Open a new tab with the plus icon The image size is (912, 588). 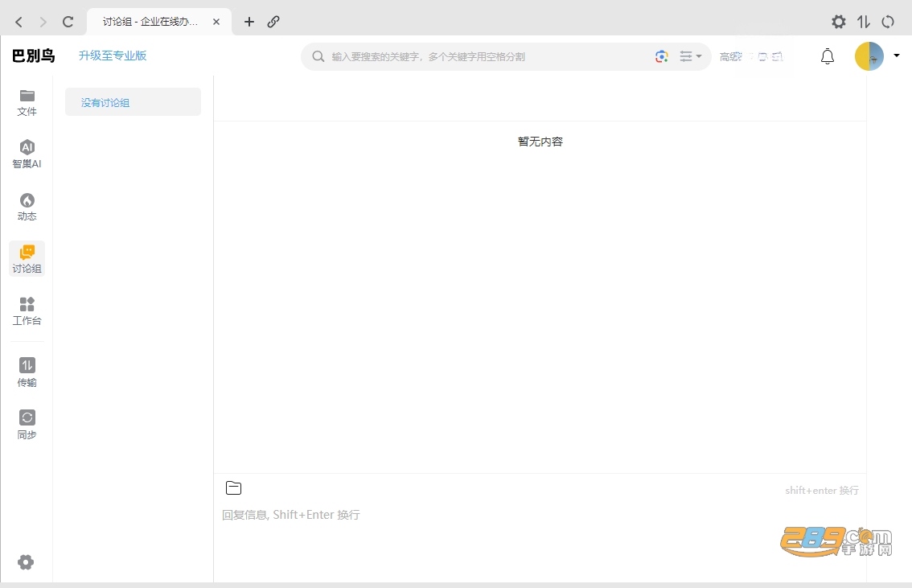[249, 22]
